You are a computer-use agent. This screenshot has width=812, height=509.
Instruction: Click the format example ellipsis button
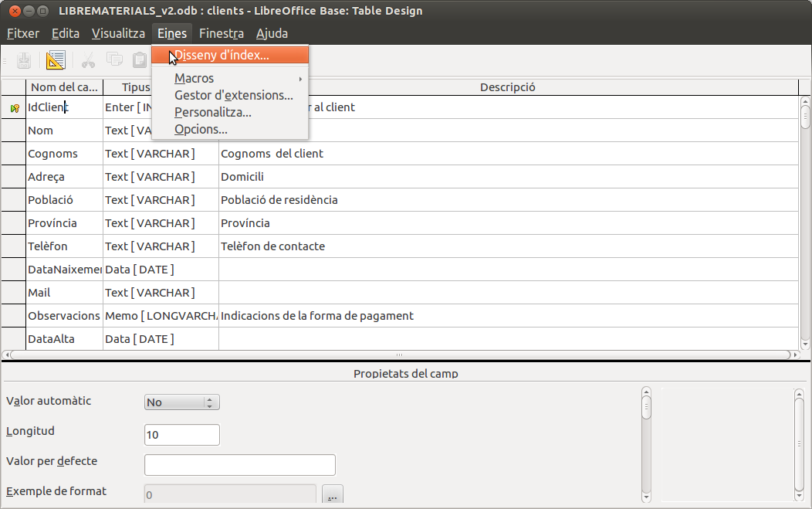point(332,495)
